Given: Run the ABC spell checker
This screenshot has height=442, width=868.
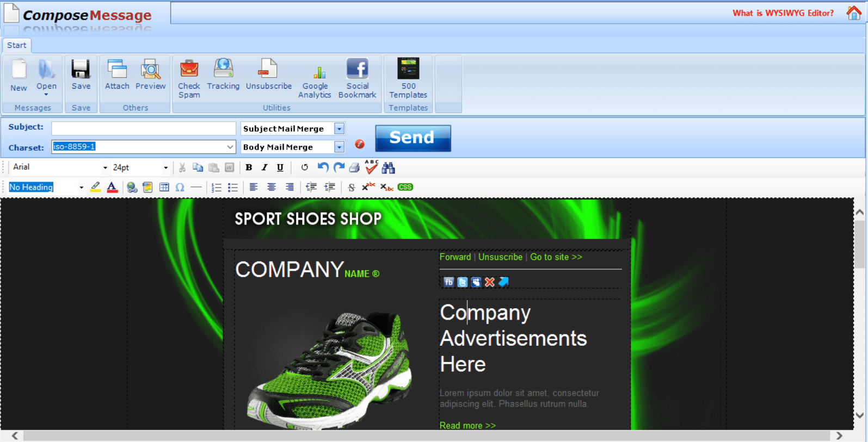Looking at the screenshot, I should tap(372, 167).
